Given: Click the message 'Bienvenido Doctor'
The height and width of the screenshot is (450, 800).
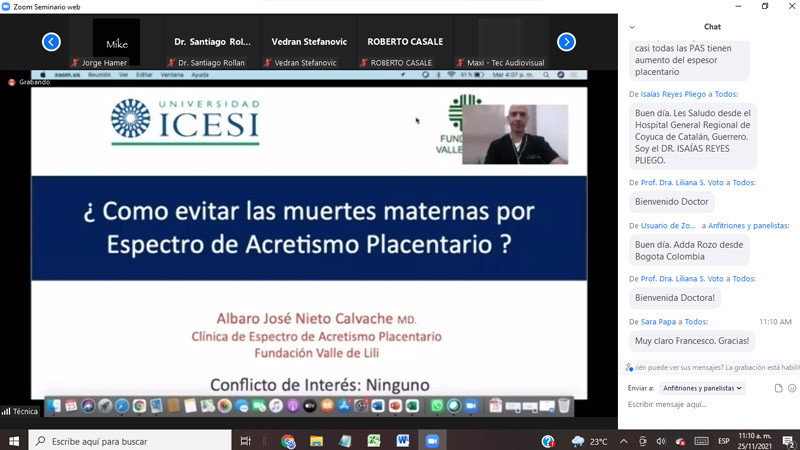Looking at the screenshot, I should pos(671,202).
